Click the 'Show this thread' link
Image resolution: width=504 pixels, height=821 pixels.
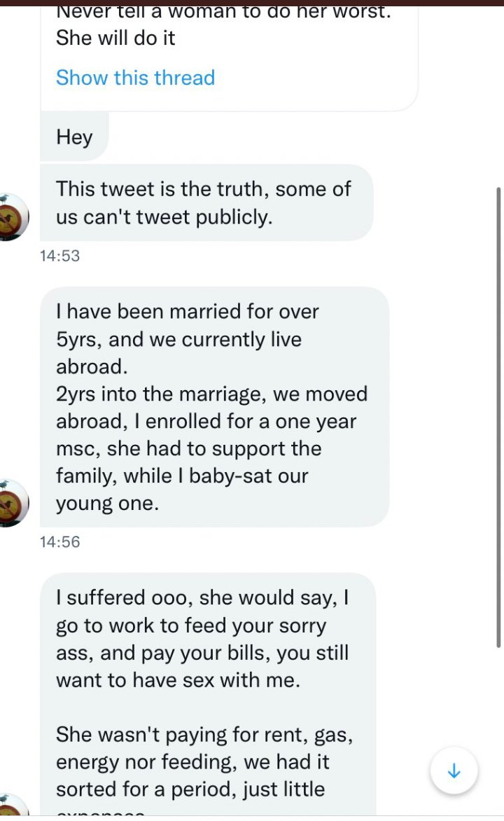pos(135,78)
